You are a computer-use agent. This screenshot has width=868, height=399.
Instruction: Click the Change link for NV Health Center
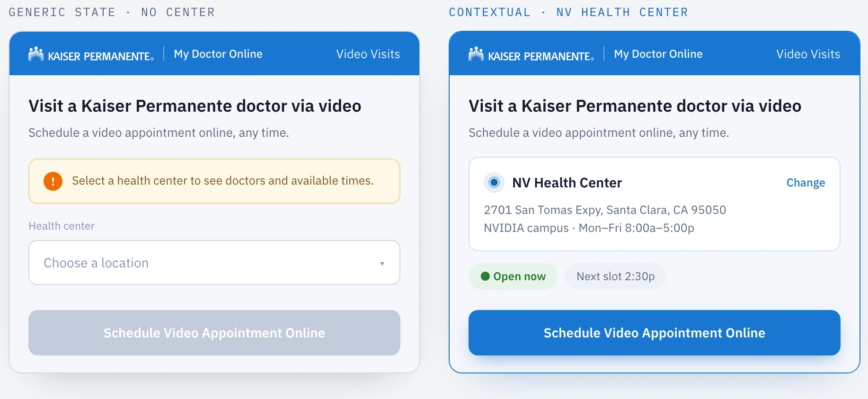click(806, 183)
